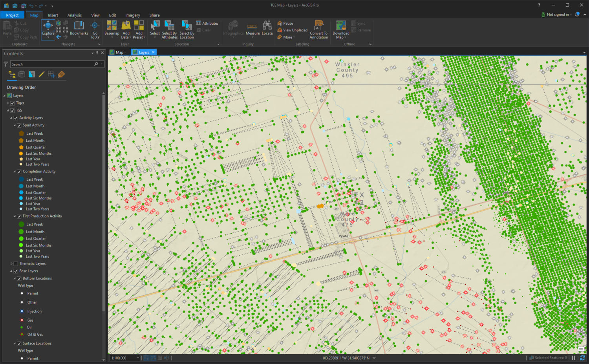The image size is (589, 364).
Task: Click View Unplaced labels
Action: tap(293, 30)
